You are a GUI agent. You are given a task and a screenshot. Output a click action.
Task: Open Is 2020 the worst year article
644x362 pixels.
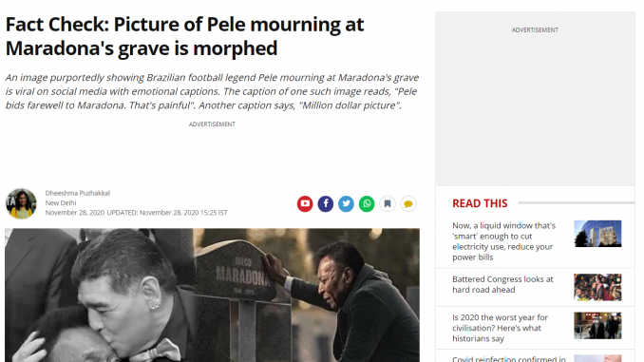[x=501, y=328]
